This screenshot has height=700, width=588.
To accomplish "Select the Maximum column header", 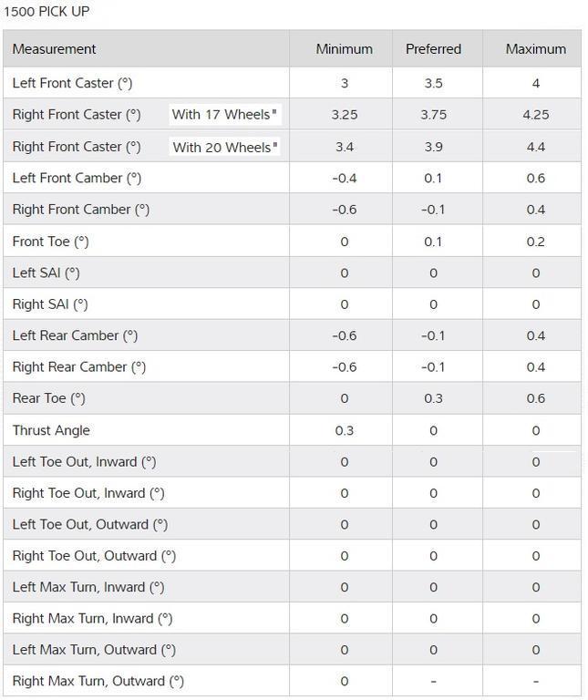I will (536, 48).
